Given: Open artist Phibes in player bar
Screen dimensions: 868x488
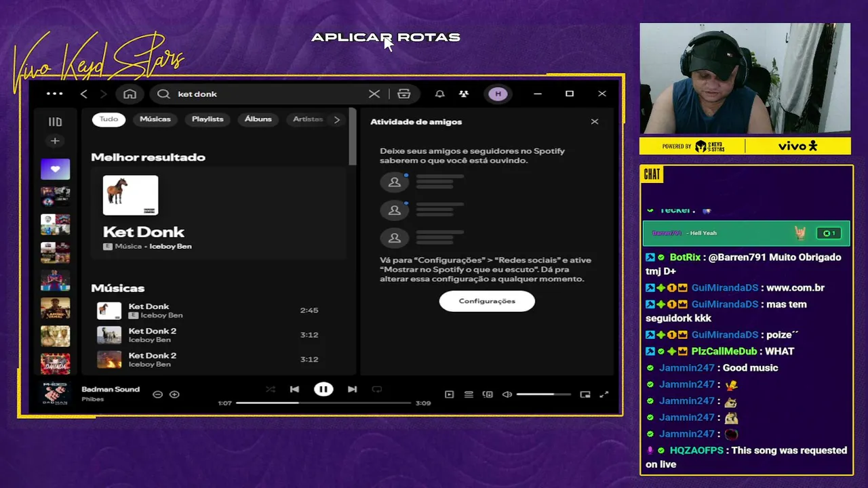Looking at the screenshot, I should 93,399.
